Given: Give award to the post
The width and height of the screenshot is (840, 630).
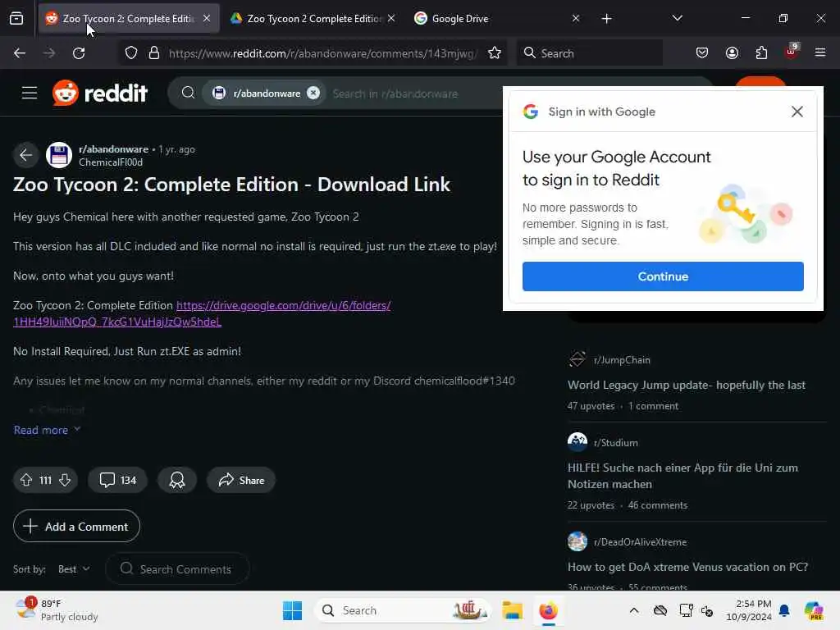Looking at the screenshot, I should (x=177, y=480).
